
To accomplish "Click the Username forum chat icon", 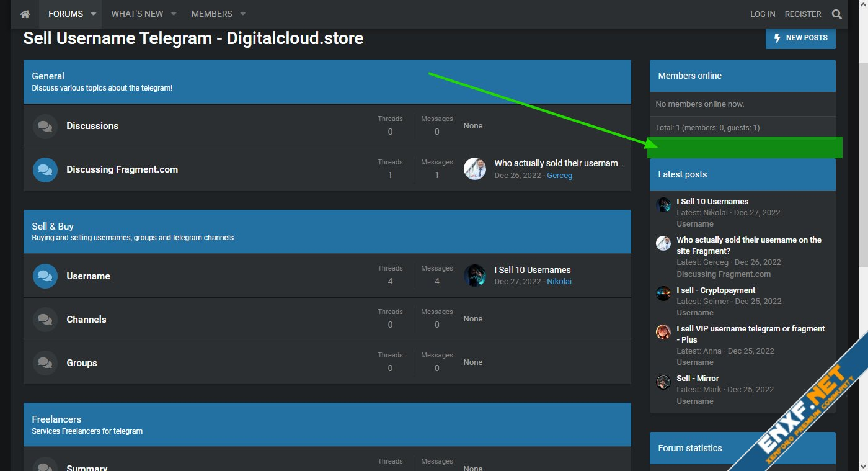I will tap(45, 276).
